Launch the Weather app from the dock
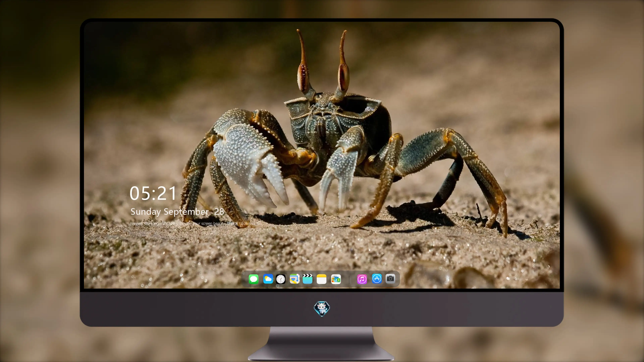This screenshot has width=644, height=362. 268,279
